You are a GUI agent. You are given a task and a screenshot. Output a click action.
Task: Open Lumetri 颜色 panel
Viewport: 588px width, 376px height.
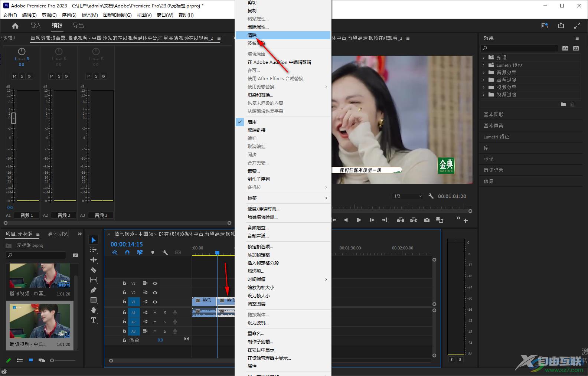(x=496, y=137)
